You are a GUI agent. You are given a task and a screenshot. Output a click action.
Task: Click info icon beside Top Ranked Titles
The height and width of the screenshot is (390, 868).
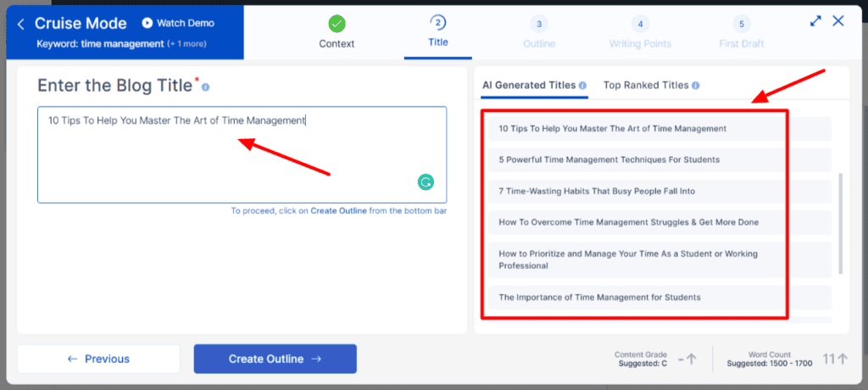[x=696, y=86]
